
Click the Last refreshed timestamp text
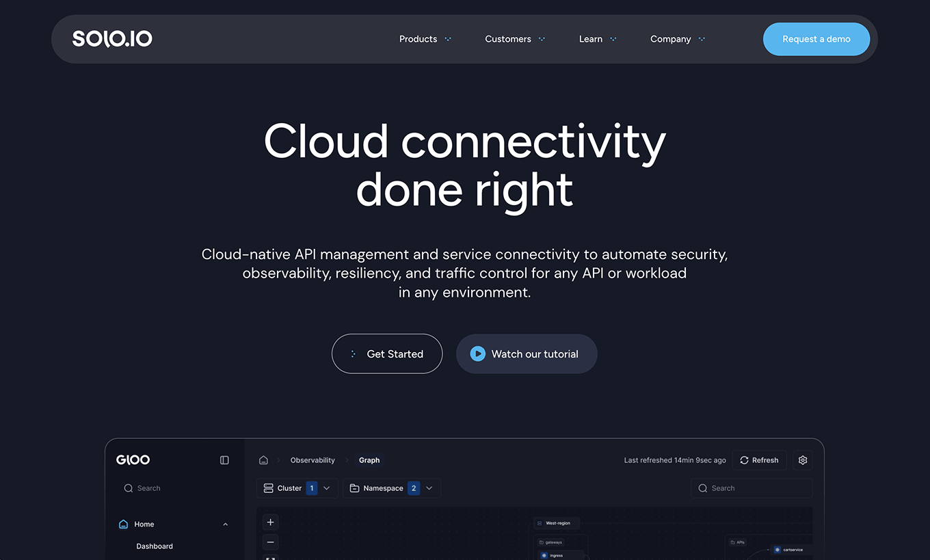coord(675,460)
